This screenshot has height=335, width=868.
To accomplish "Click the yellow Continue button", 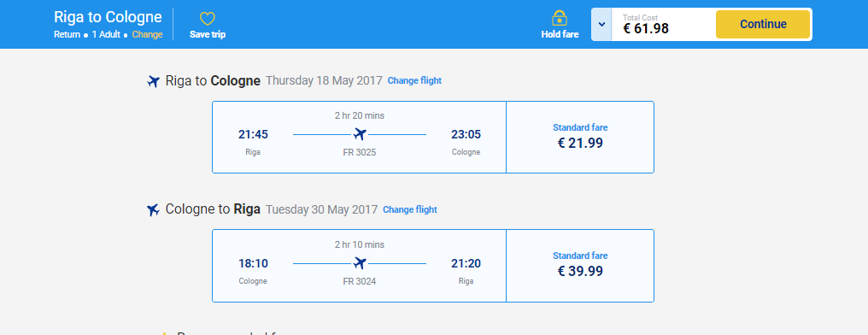I will 763,25.
